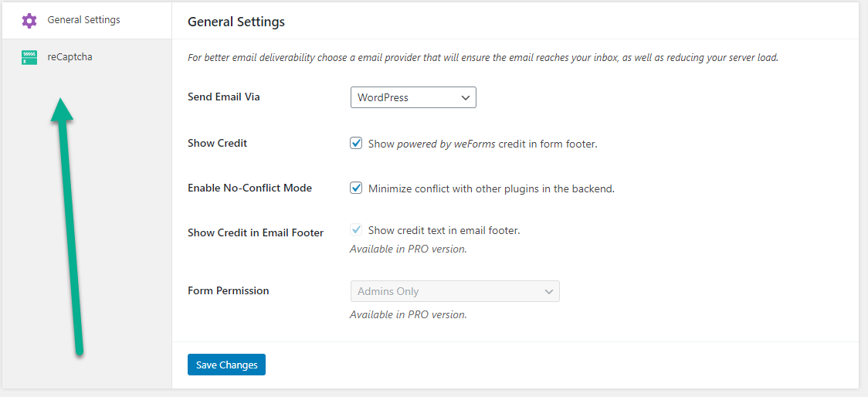The image size is (868, 397).
Task: Click the General Settings page heading
Action: coord(236,22)
